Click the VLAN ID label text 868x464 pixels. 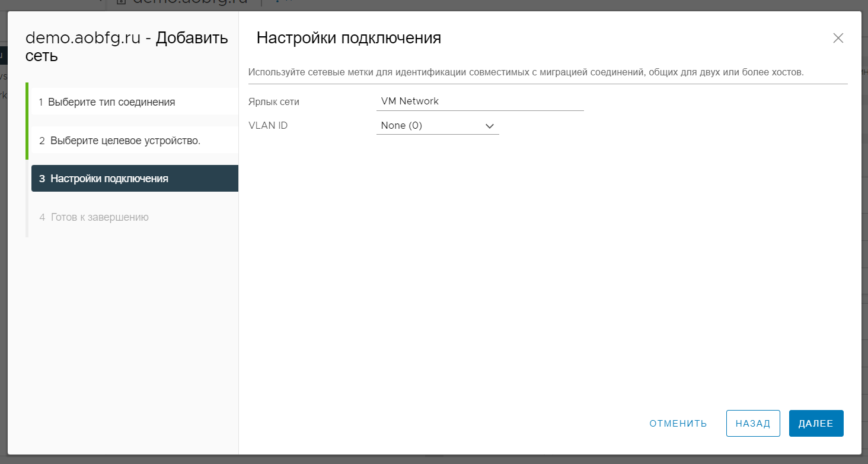tap(268, 126)
